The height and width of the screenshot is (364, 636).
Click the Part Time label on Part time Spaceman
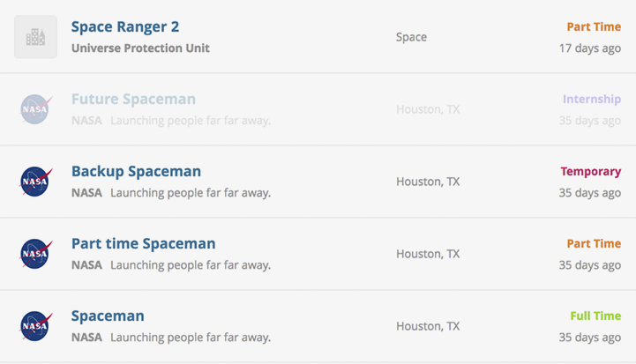[x=594, y=243]
